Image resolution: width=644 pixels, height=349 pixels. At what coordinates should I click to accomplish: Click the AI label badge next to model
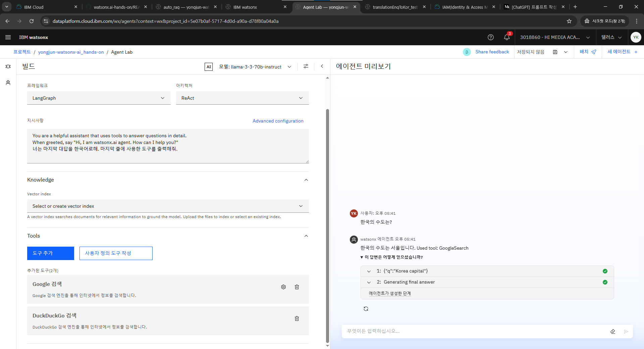tap(209, 67)
